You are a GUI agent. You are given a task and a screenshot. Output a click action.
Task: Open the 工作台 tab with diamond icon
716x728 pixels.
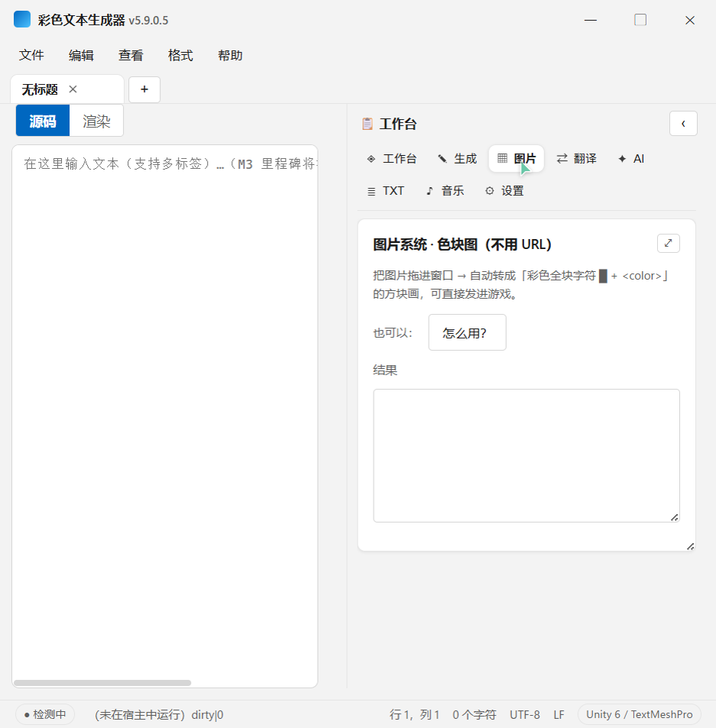[x=391, y=159]
